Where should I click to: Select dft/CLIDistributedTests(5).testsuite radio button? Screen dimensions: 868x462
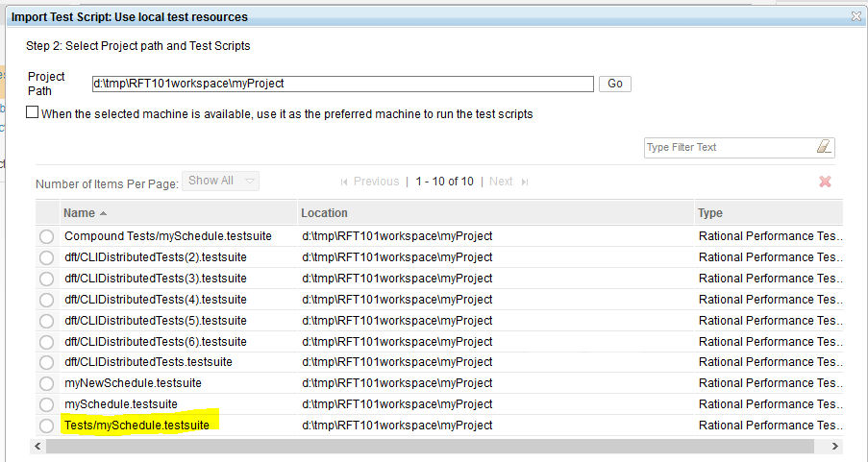(46, 321)
